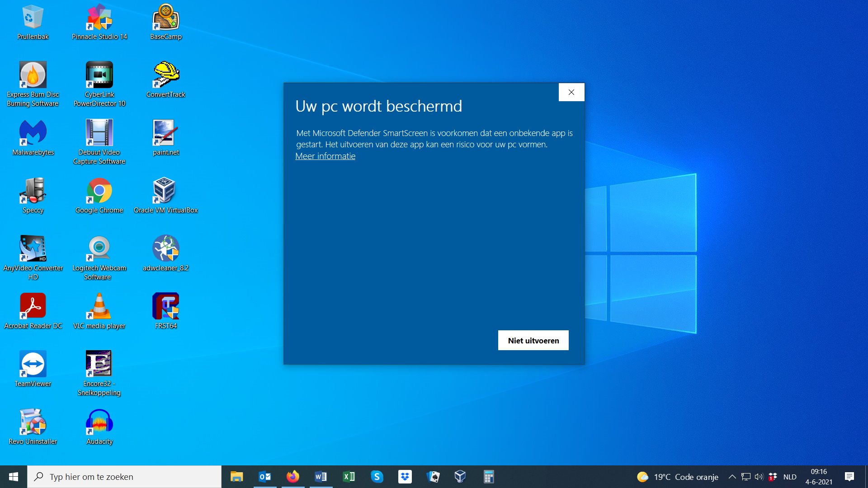Select the ConvertTrack desktop icon

166,80
